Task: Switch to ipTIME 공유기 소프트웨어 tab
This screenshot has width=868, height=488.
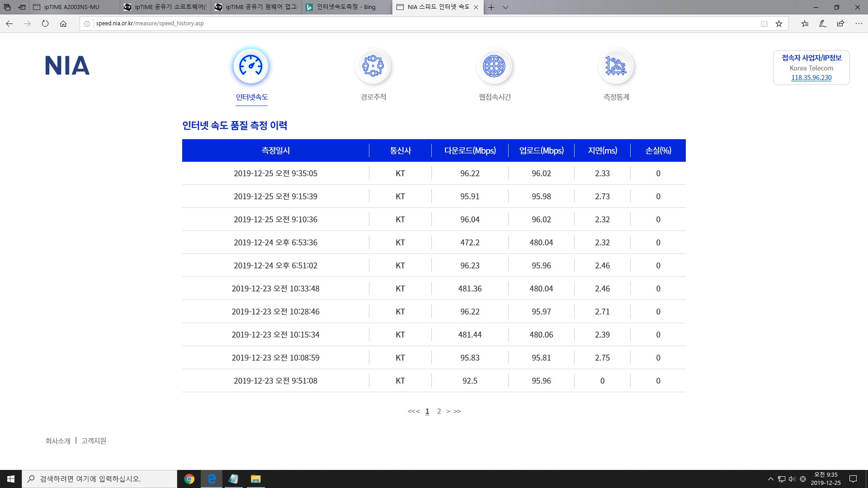Action: tap(166, 7)
